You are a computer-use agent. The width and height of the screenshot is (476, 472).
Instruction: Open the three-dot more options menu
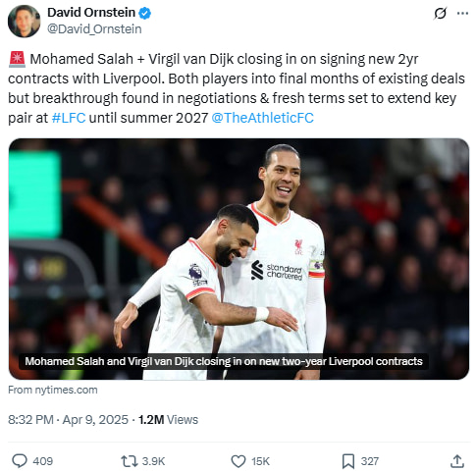coord(462,14)
